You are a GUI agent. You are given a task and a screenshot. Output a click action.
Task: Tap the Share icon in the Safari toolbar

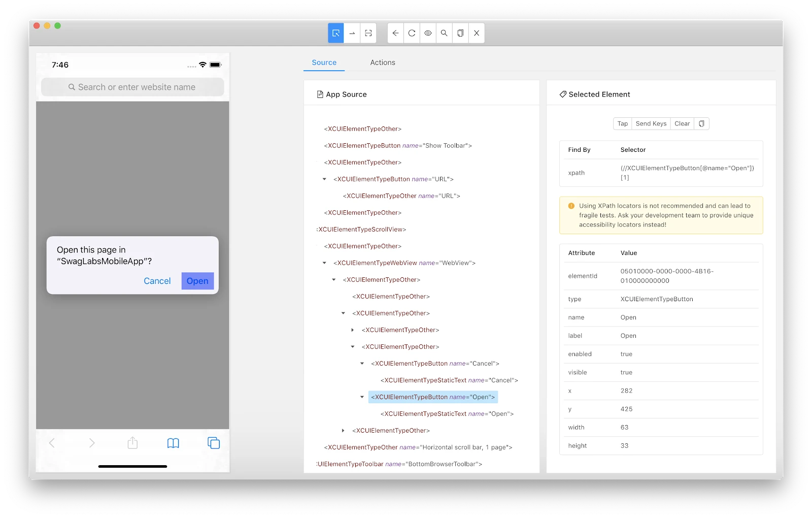(132, 443)
